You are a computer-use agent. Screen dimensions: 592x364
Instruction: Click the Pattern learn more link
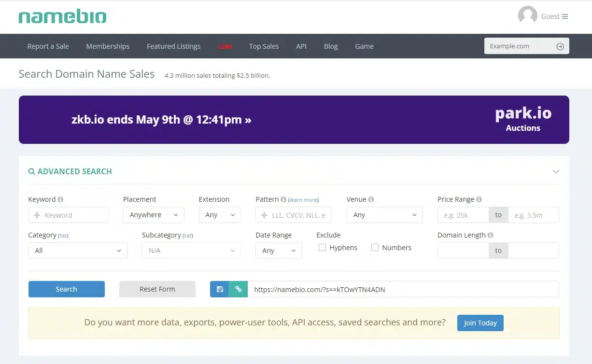(304, 200)
